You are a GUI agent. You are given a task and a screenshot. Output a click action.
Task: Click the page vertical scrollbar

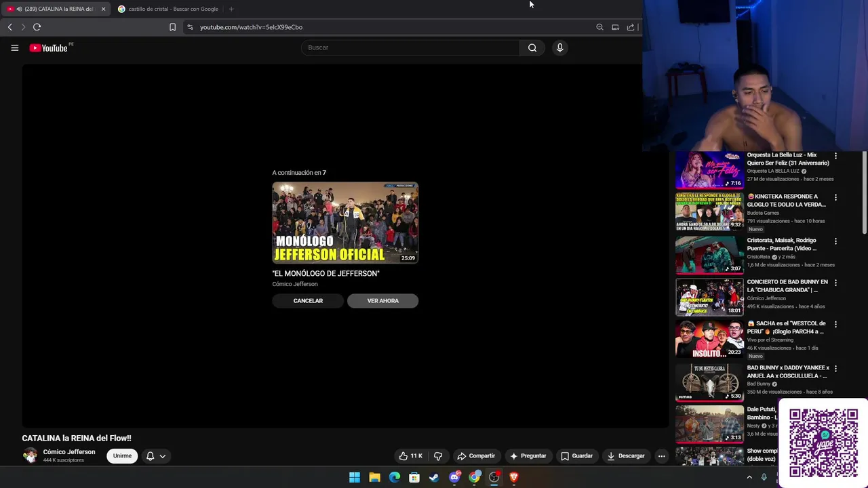[864, 193]
